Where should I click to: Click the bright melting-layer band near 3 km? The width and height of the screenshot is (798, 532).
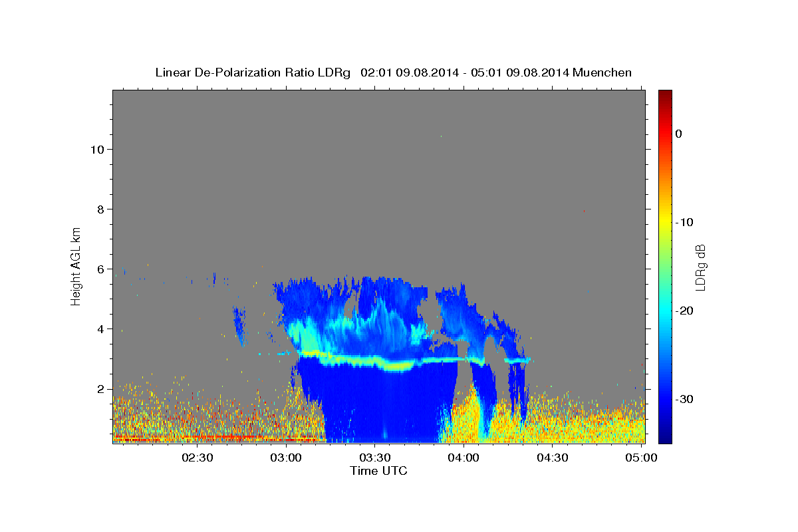click(392, 363)
